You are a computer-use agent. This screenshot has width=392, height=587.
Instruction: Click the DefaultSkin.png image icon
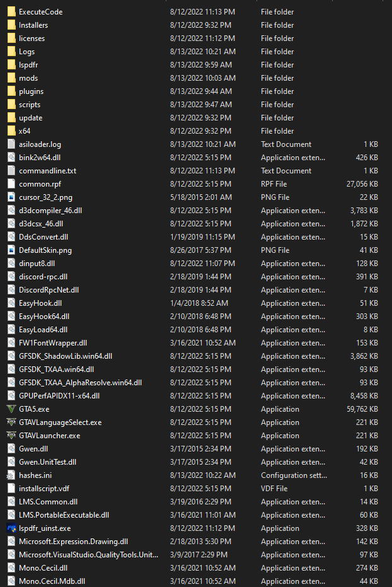[x=11, y=250]
